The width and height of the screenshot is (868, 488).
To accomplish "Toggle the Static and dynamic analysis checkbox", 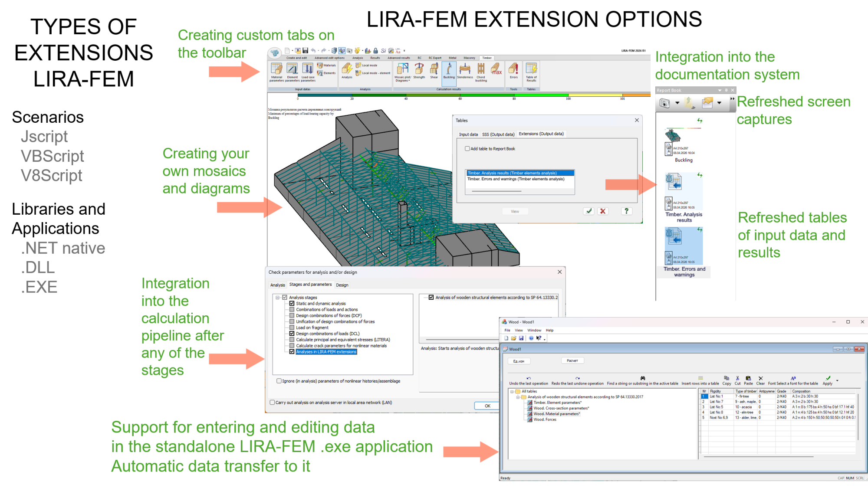I will [x=292, y=304].
